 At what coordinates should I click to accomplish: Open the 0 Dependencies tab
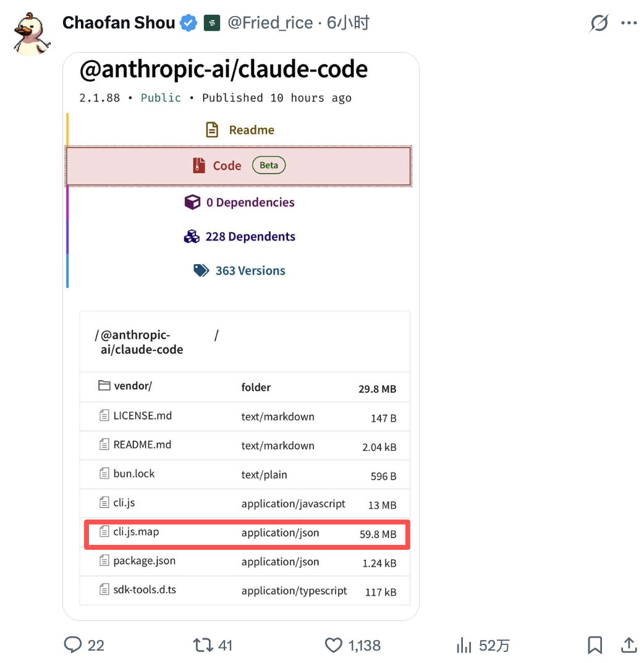[239, 202]
